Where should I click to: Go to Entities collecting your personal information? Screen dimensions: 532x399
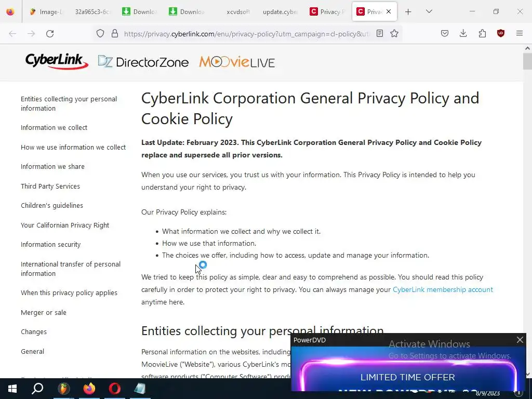[x=69, y=103]
